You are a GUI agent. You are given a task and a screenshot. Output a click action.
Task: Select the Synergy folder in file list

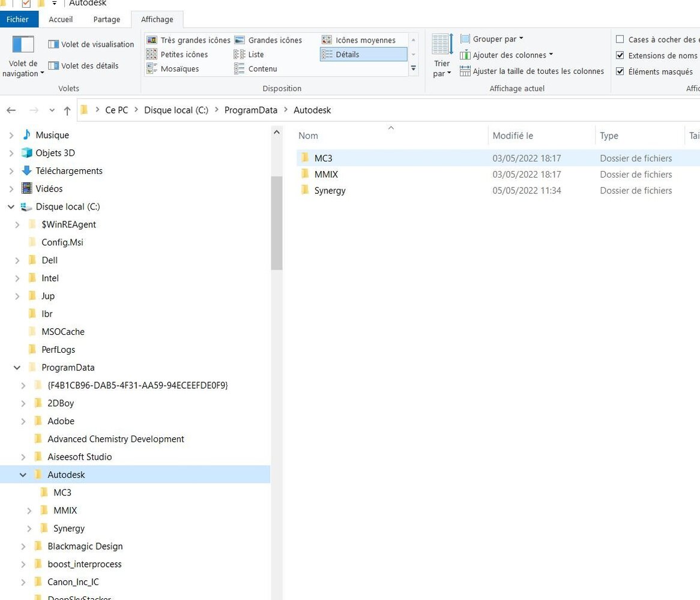pos(330,190)
